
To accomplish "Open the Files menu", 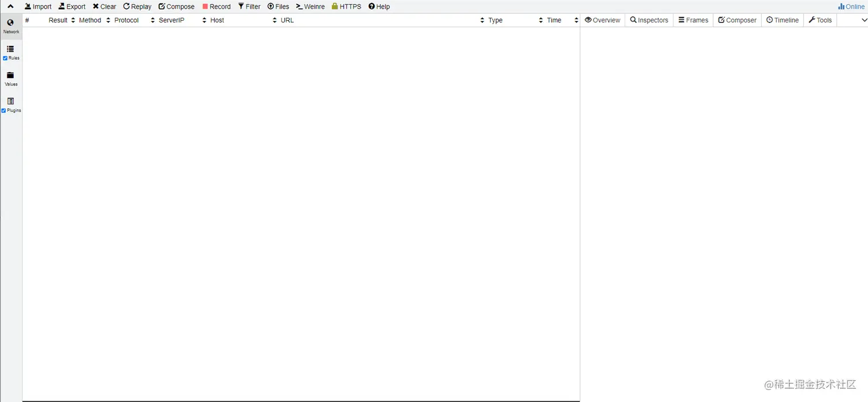I will coord(278,7).
